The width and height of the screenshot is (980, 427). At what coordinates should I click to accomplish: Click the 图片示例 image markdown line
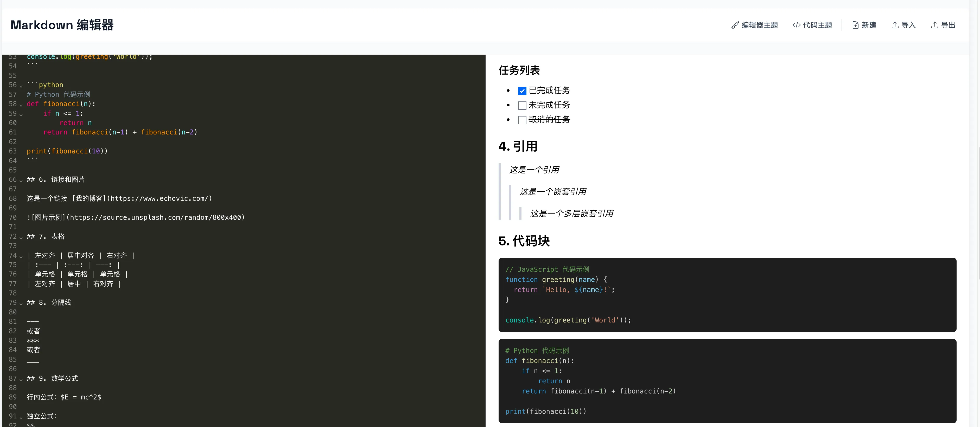pos(136,217)
